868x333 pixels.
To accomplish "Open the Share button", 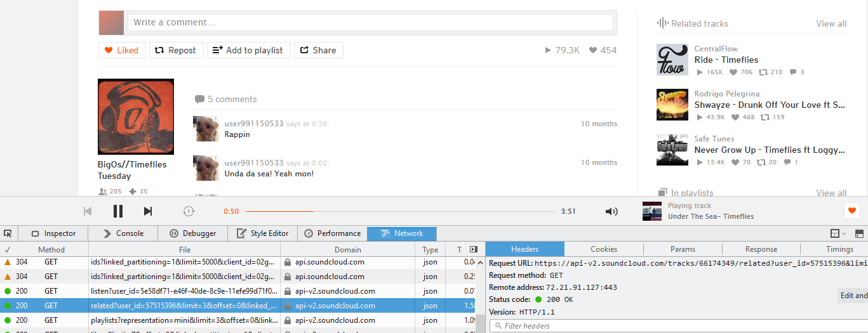I will pyautogui.click(x=319, y=50).
